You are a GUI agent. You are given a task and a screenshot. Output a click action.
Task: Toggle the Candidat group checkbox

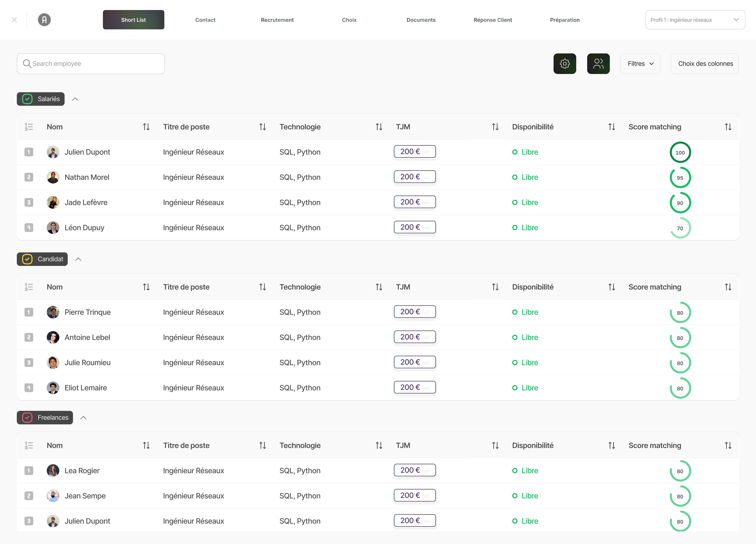[x=27, y=259]
